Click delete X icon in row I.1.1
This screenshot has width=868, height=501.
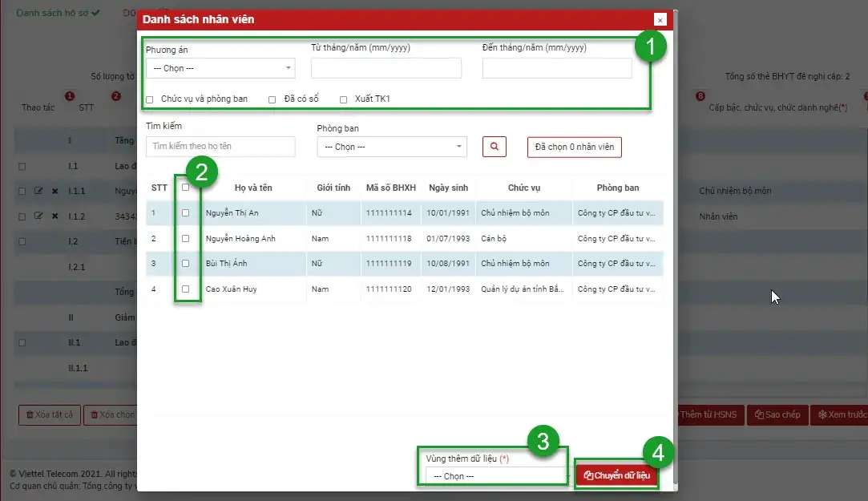(55, 191)
